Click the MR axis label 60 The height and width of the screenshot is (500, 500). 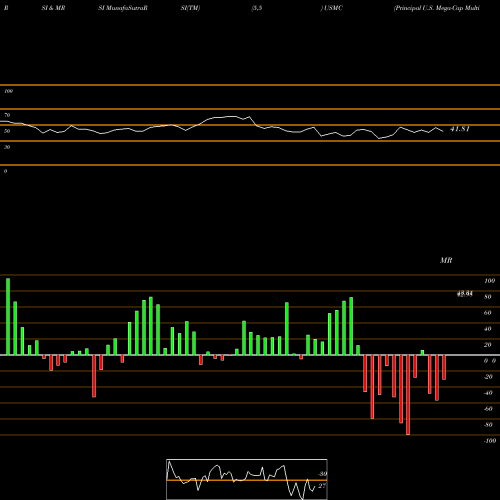(x=487, y=313)
